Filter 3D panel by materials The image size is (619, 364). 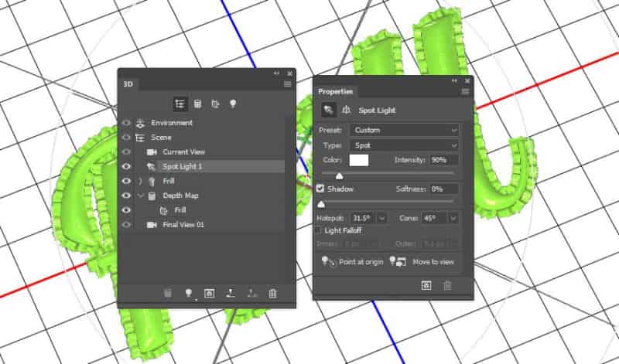[215, 104]
